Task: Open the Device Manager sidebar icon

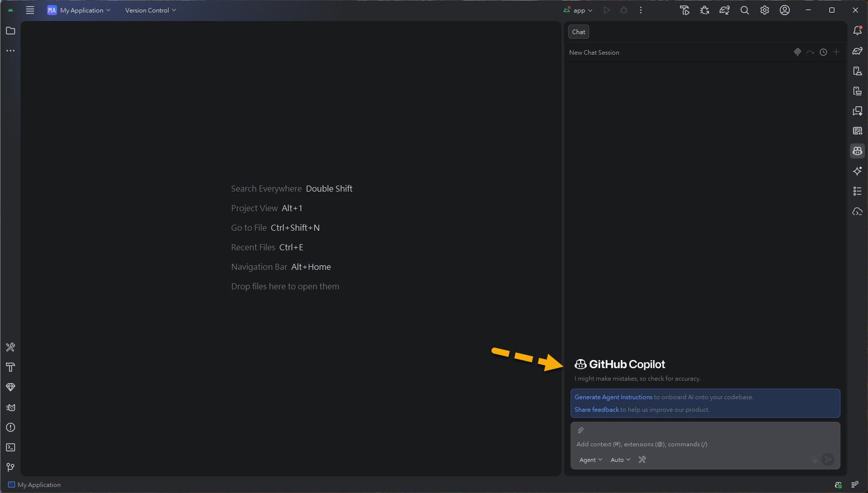Action: pos(857,71)
